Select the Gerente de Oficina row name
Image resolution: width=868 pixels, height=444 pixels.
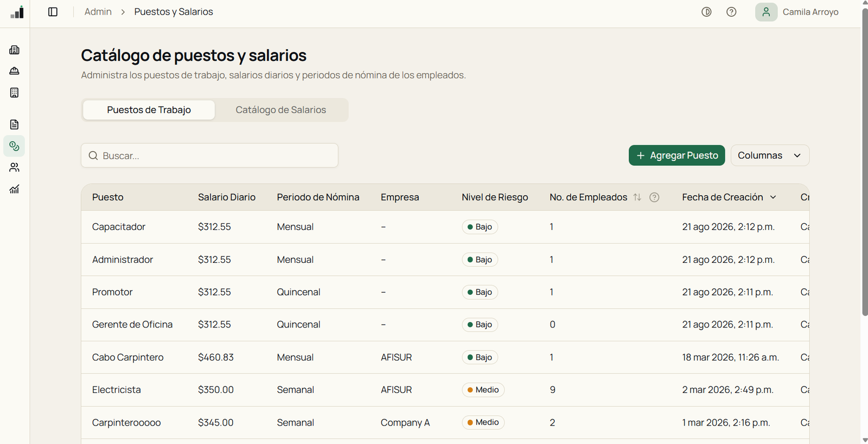click(x=132, y=325)
